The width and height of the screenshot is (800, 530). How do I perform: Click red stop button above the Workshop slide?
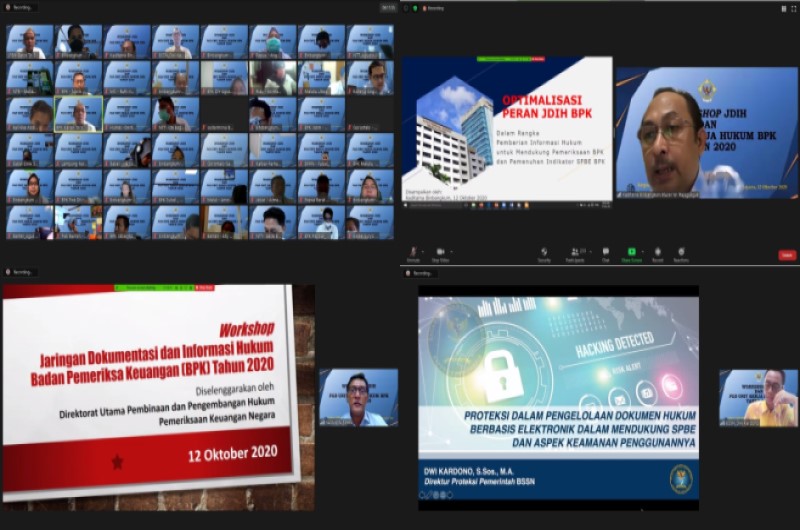[x=204, y=288]
